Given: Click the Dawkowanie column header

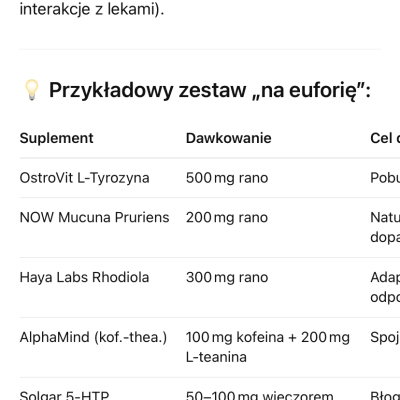Looking at the screenshot, I should 229,138.
